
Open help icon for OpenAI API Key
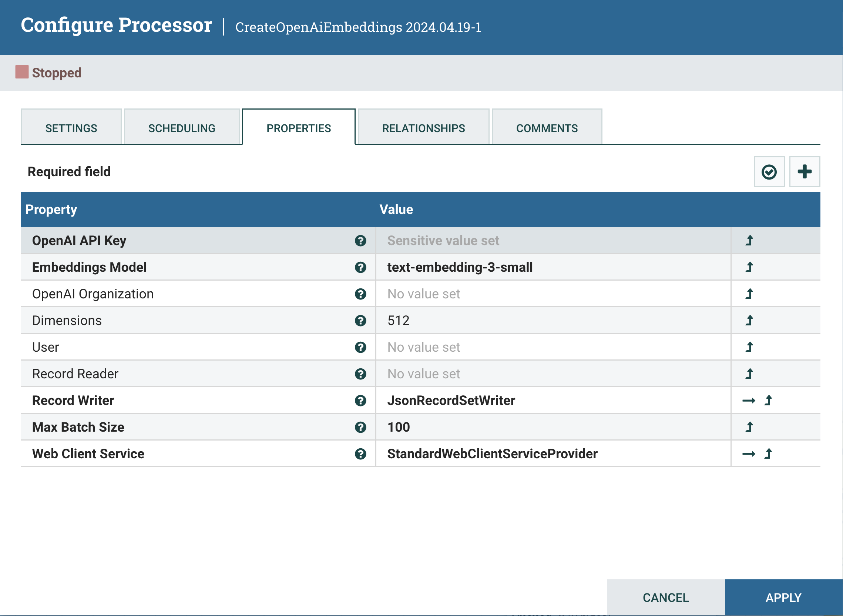click(x=360, y=241)
